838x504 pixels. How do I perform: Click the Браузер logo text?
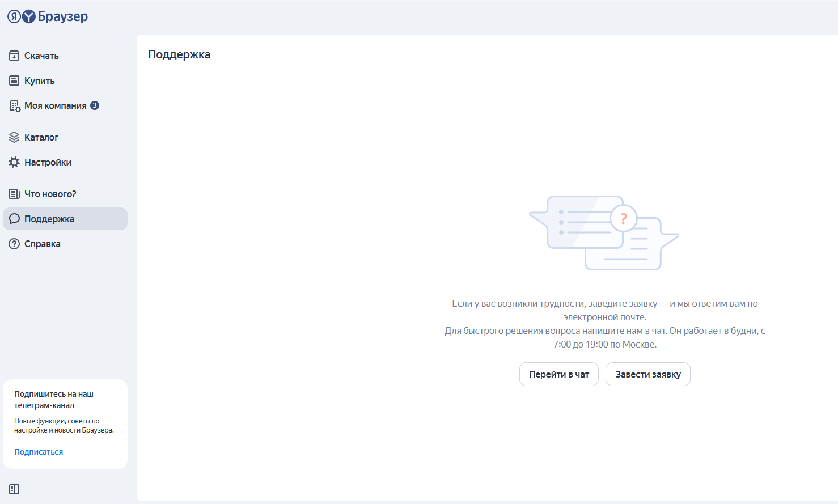tap(63, 16)
